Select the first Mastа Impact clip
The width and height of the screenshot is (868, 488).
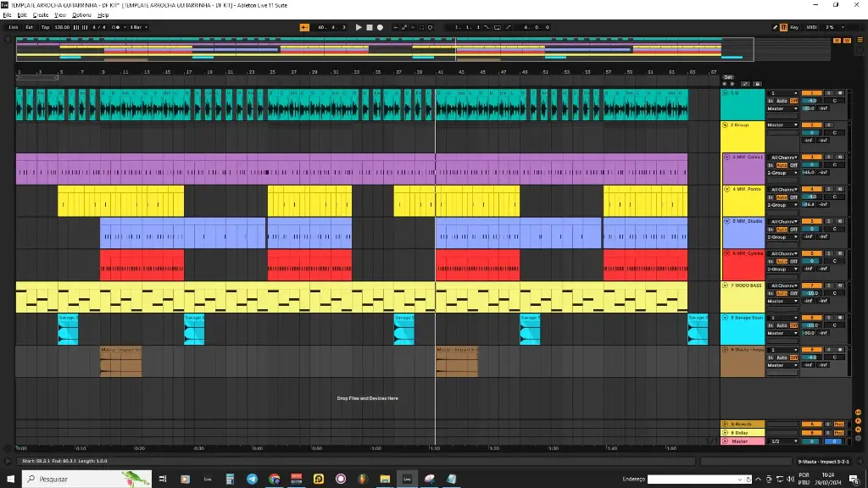coord(120,361)
